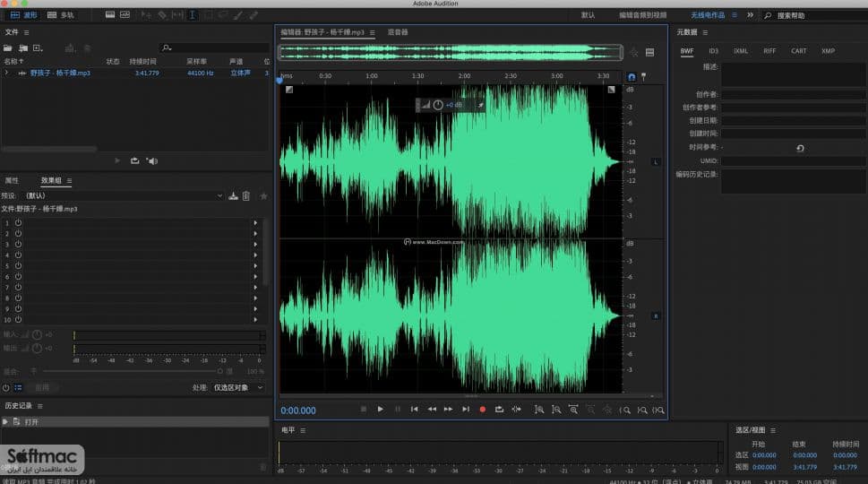Open effect menu arrow for slot 4
Screen dimensions: 868x484
point(255,255)
